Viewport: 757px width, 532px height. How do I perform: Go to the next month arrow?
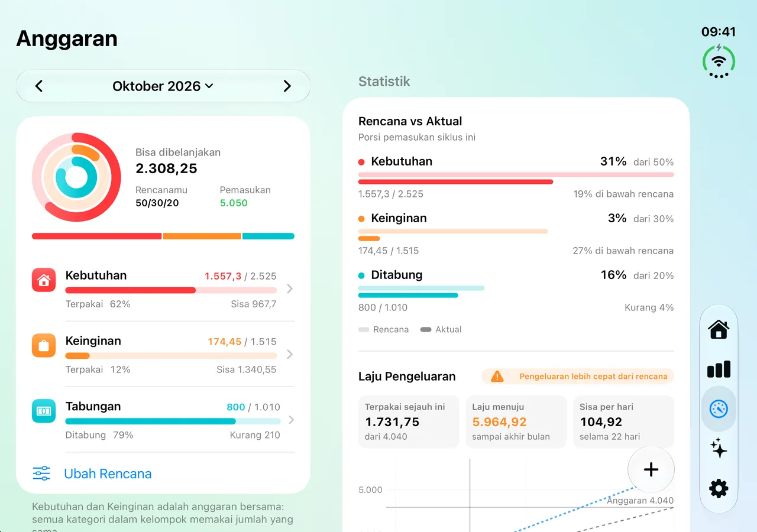pos(287,86)
